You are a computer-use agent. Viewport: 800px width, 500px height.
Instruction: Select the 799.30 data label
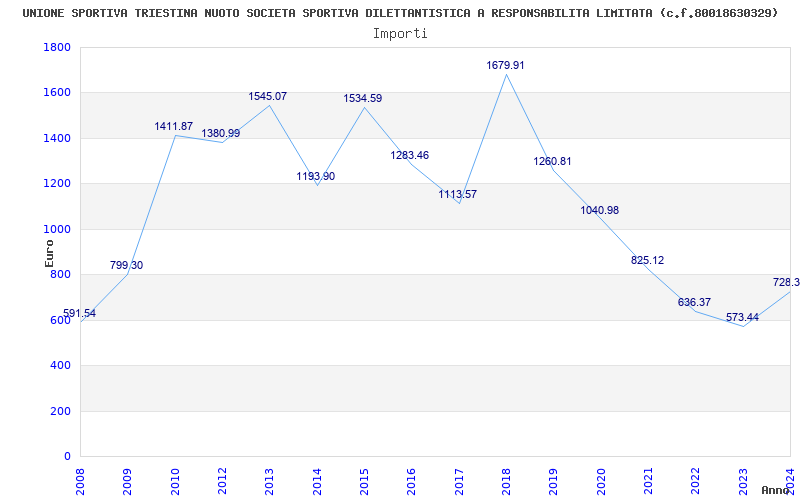tap(127, 265)
